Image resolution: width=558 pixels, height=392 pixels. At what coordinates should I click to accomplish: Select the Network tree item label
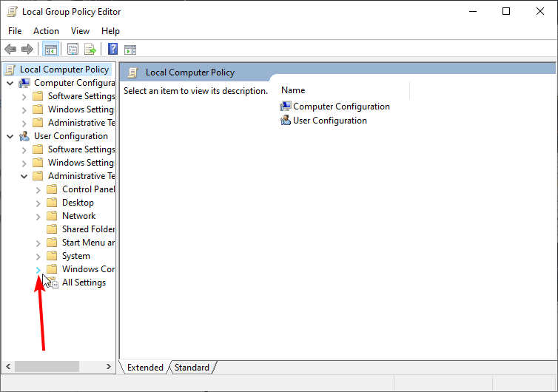[x=78, y=216]
